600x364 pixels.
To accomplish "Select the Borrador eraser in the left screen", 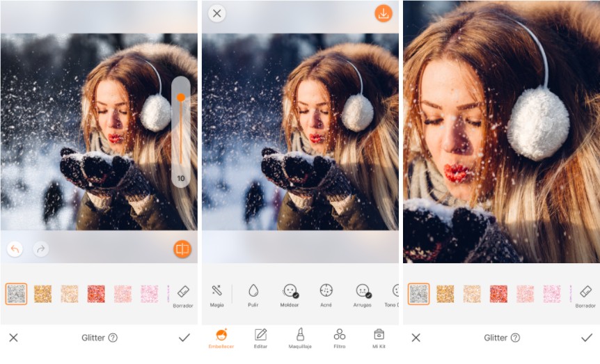I will tap(183, 296).
